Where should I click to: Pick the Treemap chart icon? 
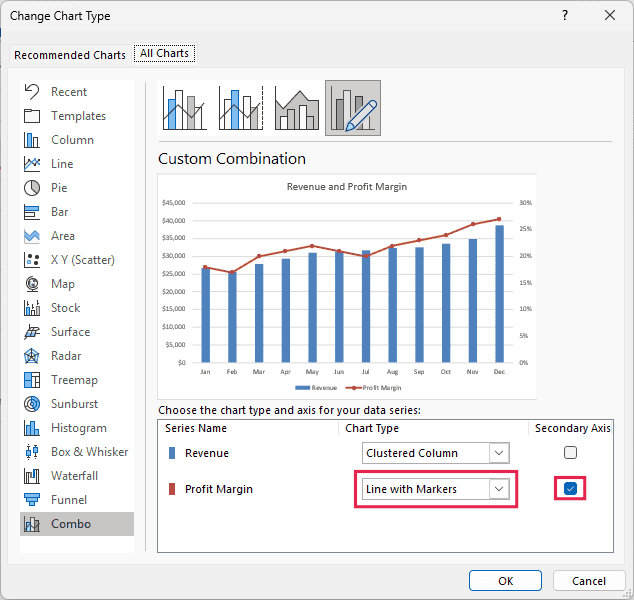(32, 380)
